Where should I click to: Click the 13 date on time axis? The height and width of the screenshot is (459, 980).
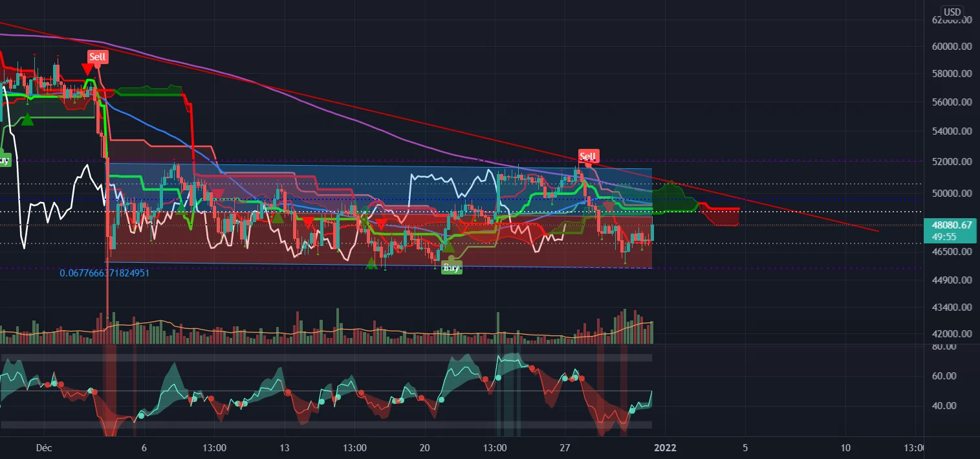pyautogui.click(x=284, y=447)
